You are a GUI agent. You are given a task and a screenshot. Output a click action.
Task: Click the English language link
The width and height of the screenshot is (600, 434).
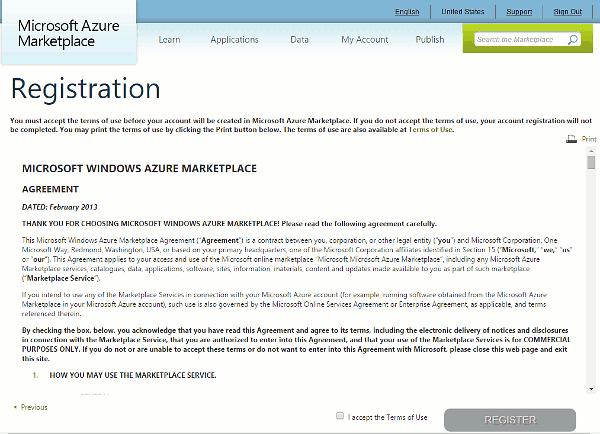[407, 12]
